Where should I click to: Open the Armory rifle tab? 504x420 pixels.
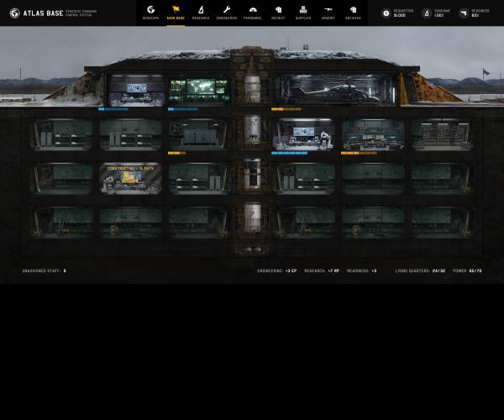tap(328, 13)
